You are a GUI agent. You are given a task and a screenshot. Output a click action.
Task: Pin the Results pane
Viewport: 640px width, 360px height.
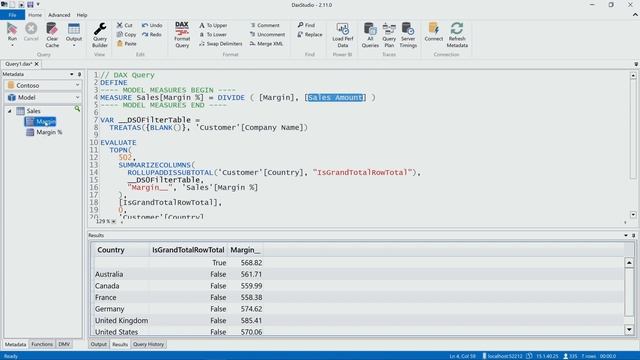click(x=633, y=236)
